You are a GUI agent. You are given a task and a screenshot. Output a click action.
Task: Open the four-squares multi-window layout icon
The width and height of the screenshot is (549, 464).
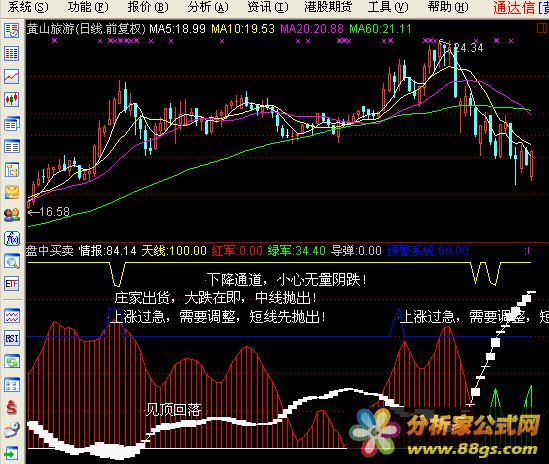coord(12,385)
